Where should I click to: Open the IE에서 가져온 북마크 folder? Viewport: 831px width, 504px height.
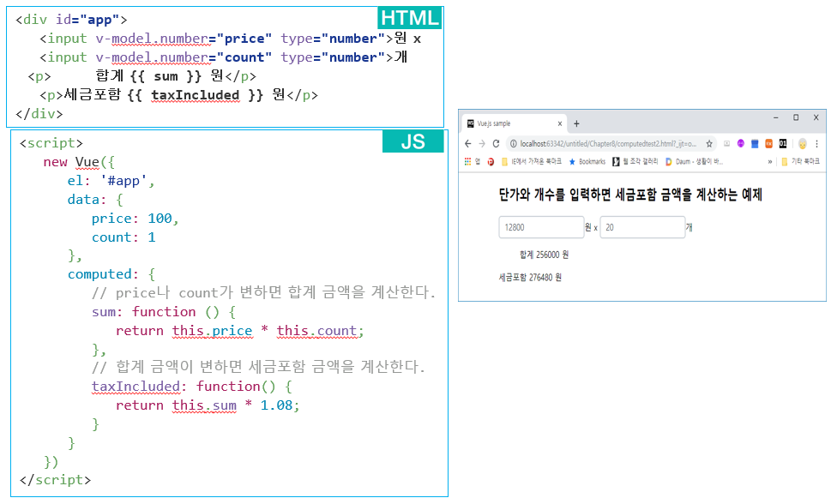point(532,162)
